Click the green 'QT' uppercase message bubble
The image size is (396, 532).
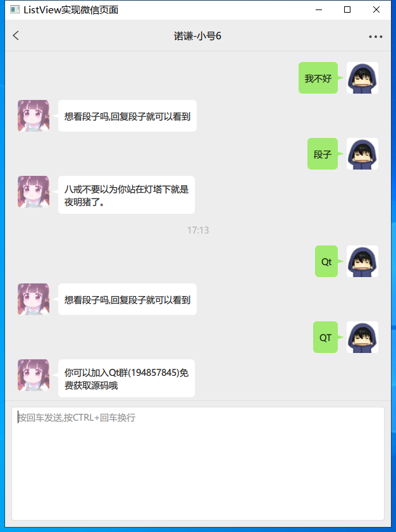click(x=325, y=337)
